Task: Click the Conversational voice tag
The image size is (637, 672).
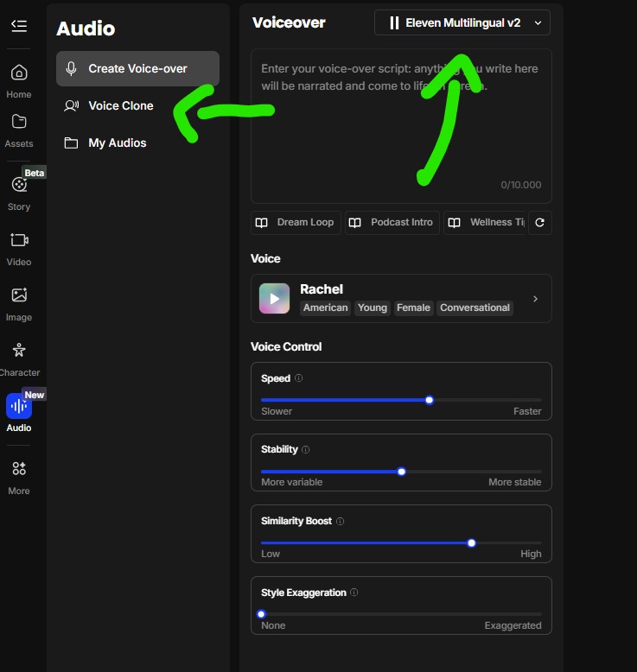Action: [x=475, y=307]
